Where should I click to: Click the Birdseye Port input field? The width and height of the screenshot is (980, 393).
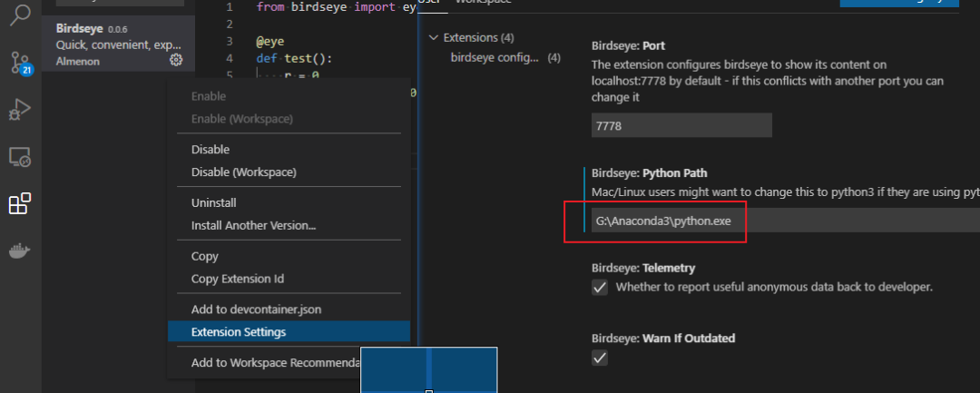coord(681,125)
